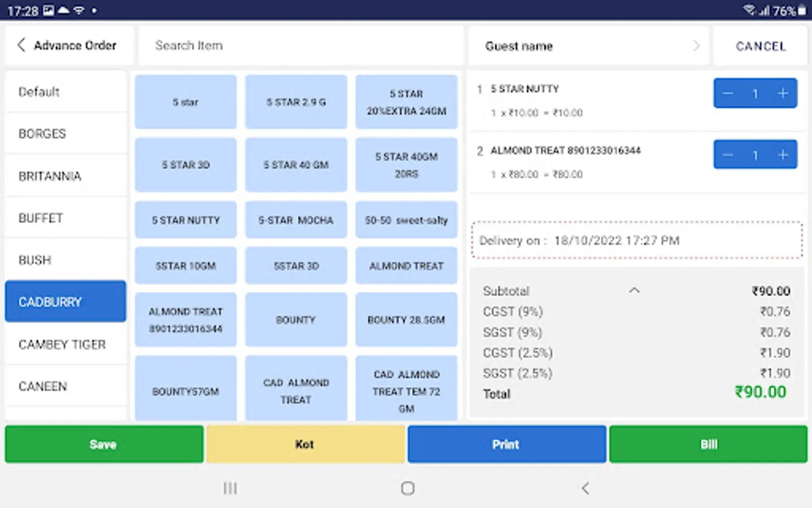812x508 pixels.
Task: Decrease quantity of ALMOND TREAT 8901233016344 order line
Action: pyautogui.click(x=728, y=155)
